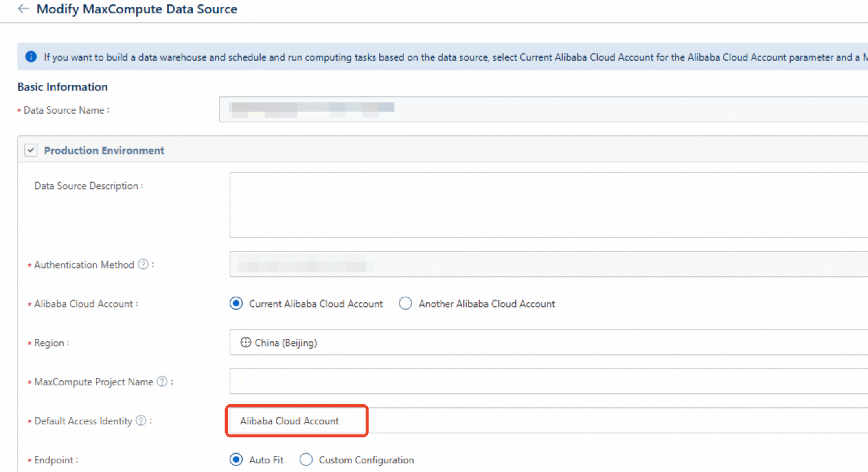This screenshot has height=472, width=868.
Task: Click the back arrow icon
Action: (x=24, y=9)
